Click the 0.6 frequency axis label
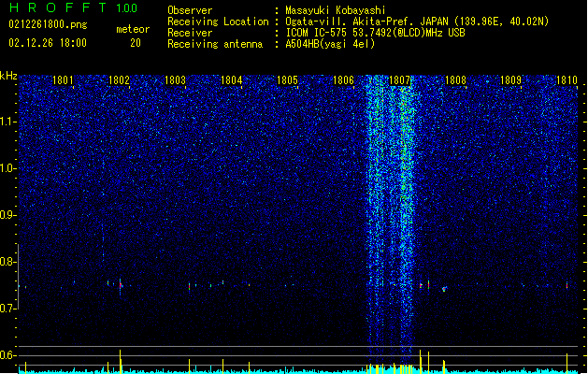 8,355
